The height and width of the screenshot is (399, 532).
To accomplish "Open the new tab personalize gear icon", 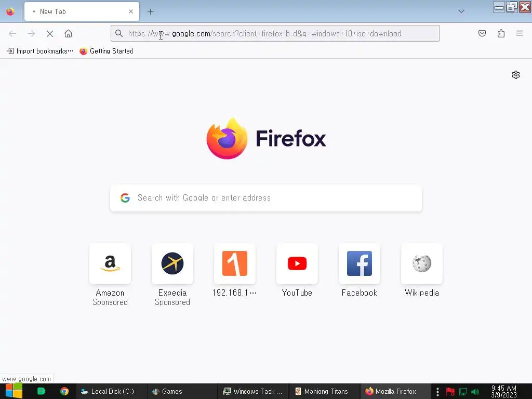I will pyautogui.click(x=516, y=75).
